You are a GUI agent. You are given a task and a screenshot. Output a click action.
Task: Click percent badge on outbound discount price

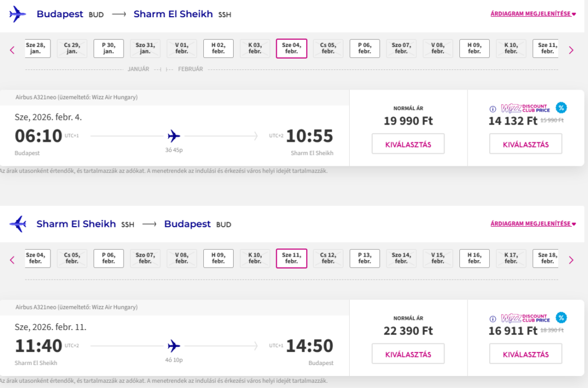point(561,107)
